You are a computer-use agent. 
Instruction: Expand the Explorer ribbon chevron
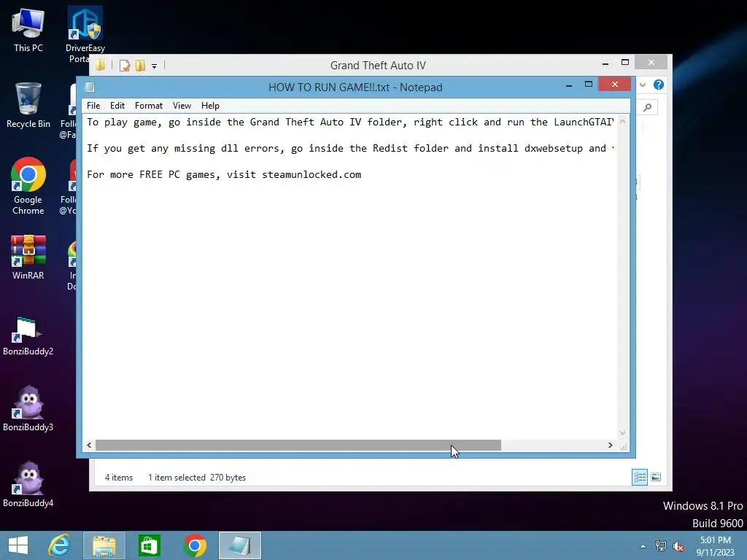click(643, 85)
